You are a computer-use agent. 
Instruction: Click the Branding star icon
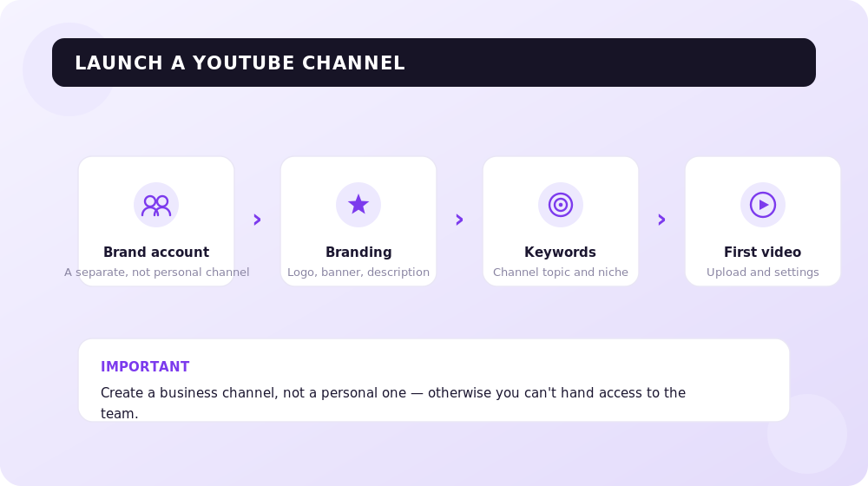[358, 204]
